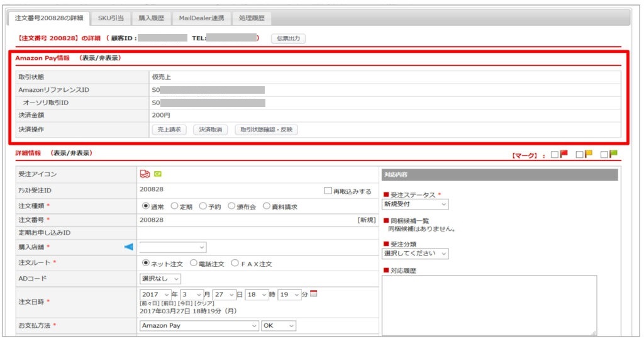Click the [前日] date link
The width and height of the screenshot is (644, 341).
pos(168,303)
